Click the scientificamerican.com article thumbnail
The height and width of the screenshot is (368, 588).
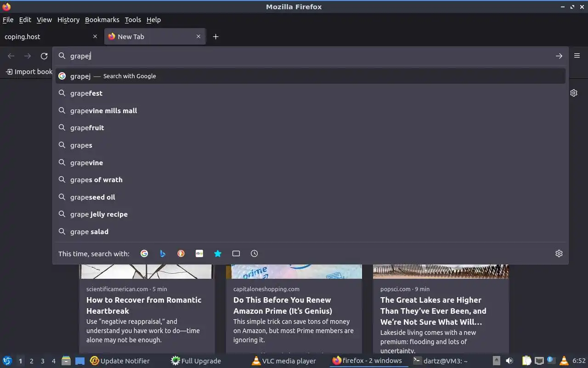[x=147, y=271]
